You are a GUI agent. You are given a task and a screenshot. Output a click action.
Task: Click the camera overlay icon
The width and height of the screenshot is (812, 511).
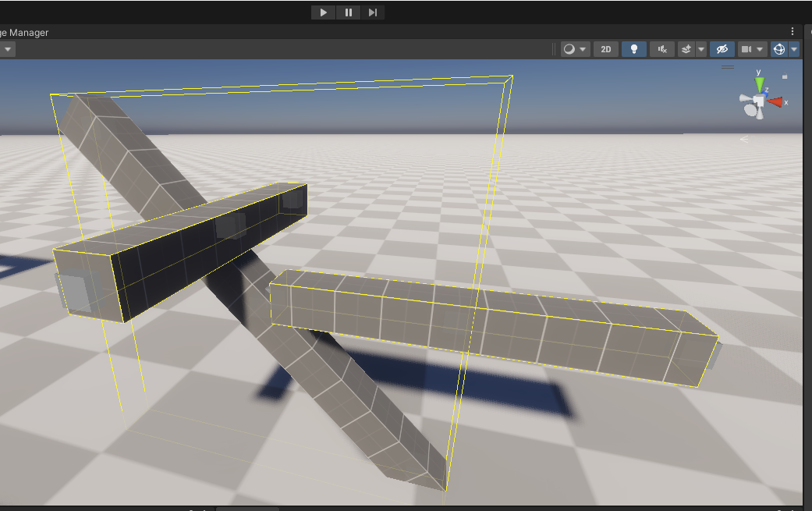746,48
